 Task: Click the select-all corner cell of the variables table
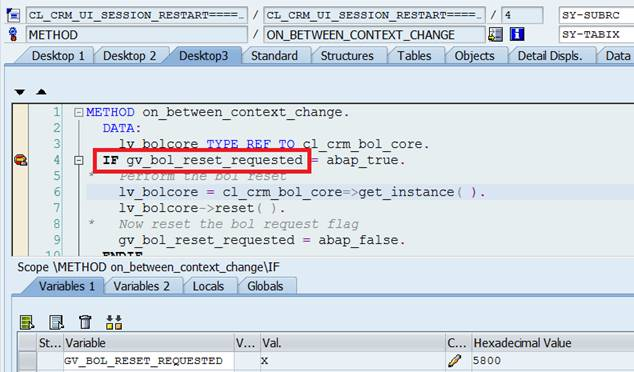point(27,343)
